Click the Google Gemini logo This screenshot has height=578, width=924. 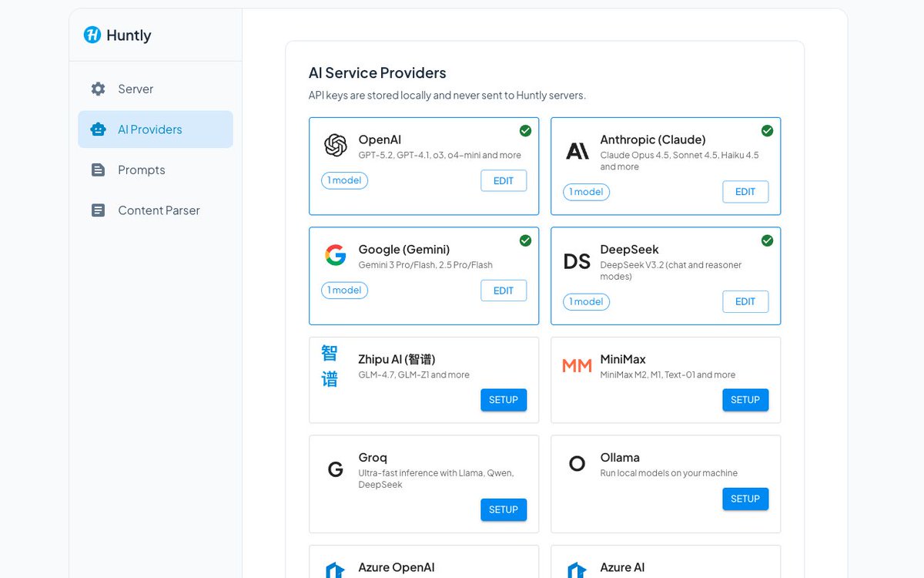pos(336,255)
